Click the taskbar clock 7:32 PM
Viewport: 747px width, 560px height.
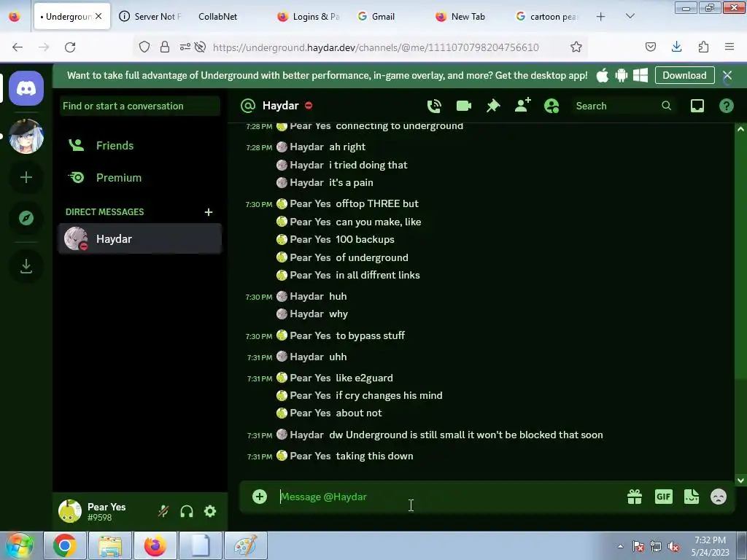(x=710, y=540)
